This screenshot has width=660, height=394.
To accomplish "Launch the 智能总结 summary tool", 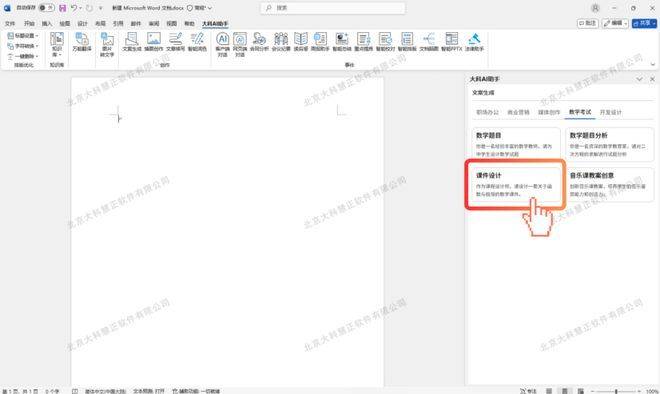I will pos(342,42).
